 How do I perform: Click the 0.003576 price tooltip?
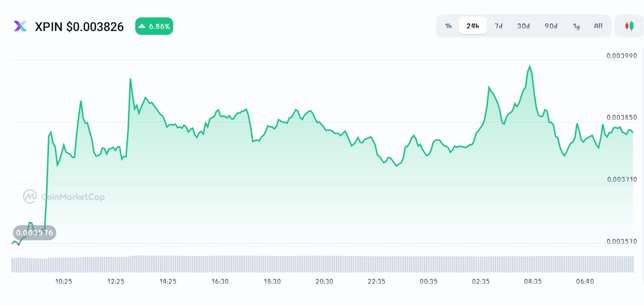click(34, 232)
